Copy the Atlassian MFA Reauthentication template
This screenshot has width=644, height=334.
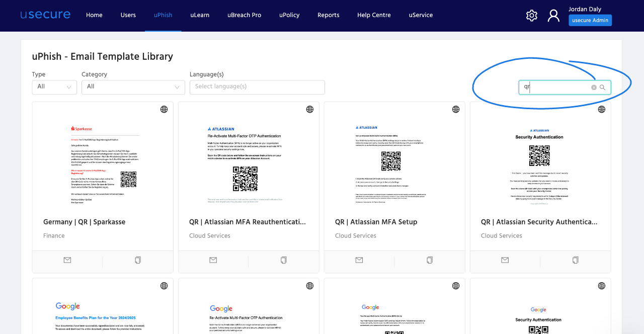click(x=283, y=260)
